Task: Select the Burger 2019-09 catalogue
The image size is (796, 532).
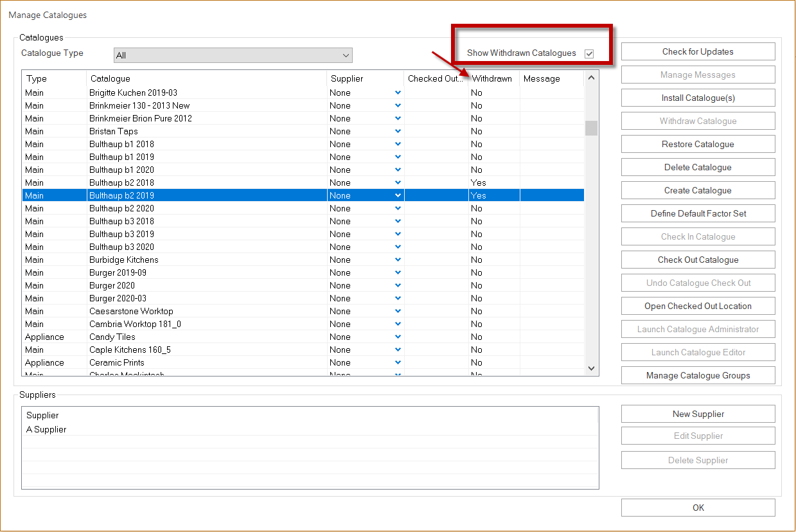Action: [303, 272]
